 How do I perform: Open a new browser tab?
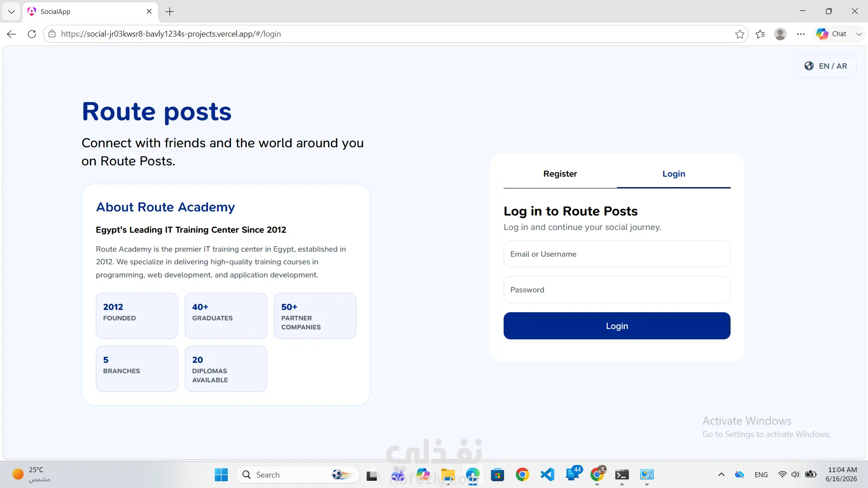pos(170,12)
